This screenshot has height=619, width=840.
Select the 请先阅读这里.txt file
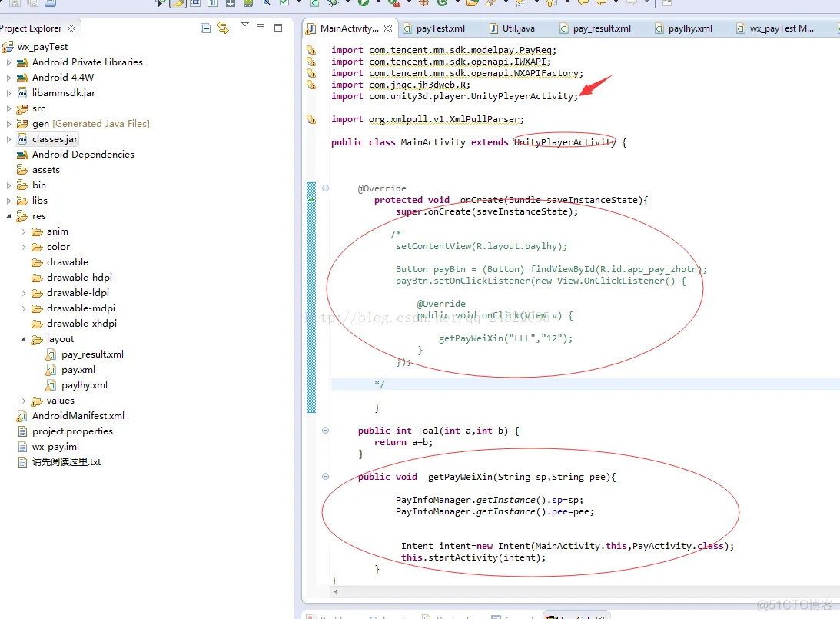[66, 462]
